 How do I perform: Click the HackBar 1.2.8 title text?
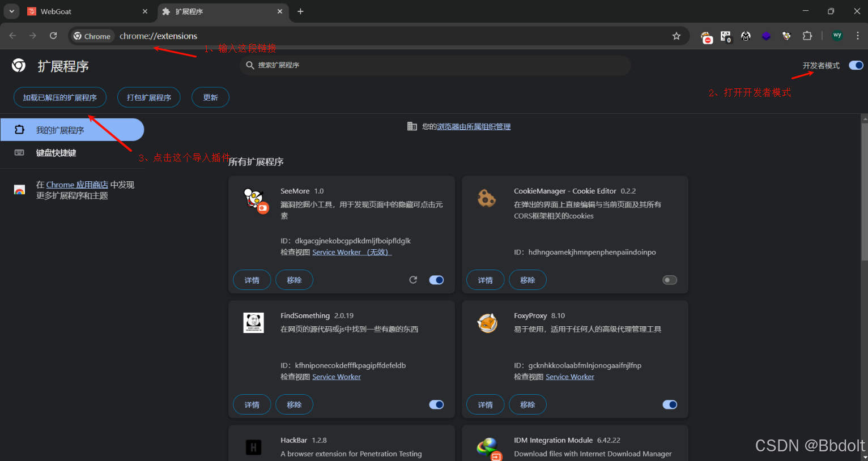click(304, 440)
